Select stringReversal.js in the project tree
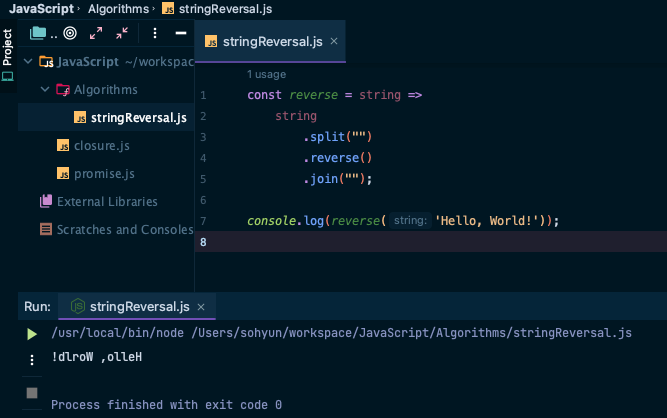Image resolution: width=667 pixels, height=418 pixels. pos(106,117)
